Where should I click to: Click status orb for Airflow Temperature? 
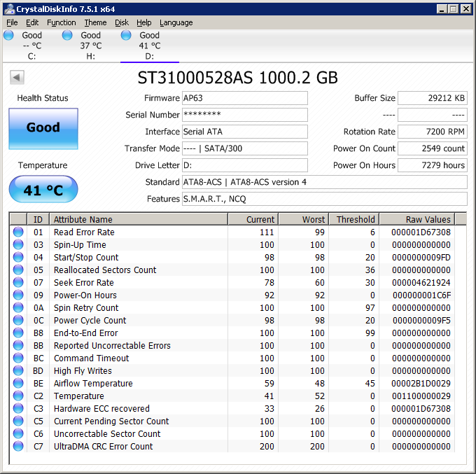coord(18,383)
